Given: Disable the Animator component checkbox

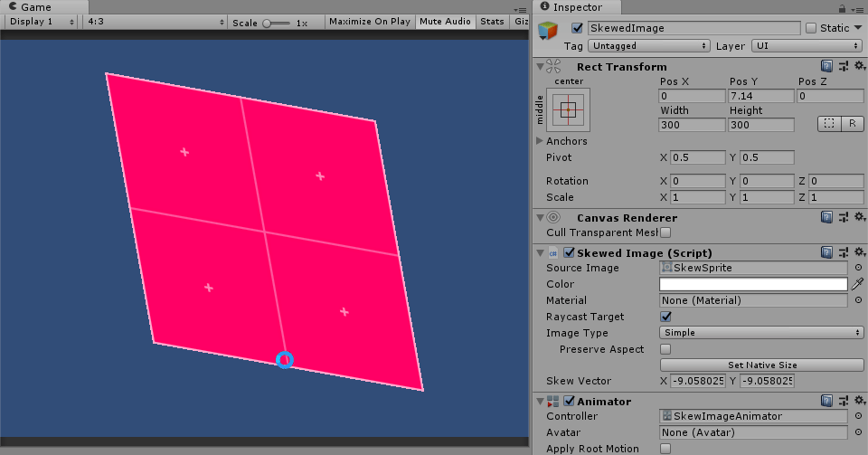Looking at the screenshot, I should [x=569, y=401].
